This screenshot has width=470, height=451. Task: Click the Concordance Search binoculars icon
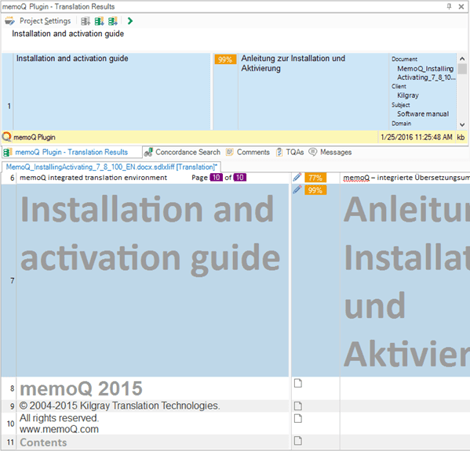click(148, 152)
